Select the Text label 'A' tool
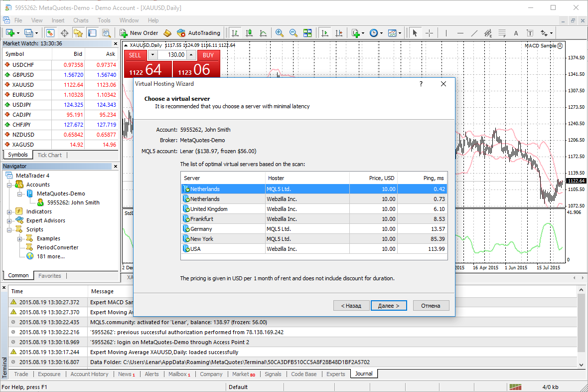 [x=516, y=33]
